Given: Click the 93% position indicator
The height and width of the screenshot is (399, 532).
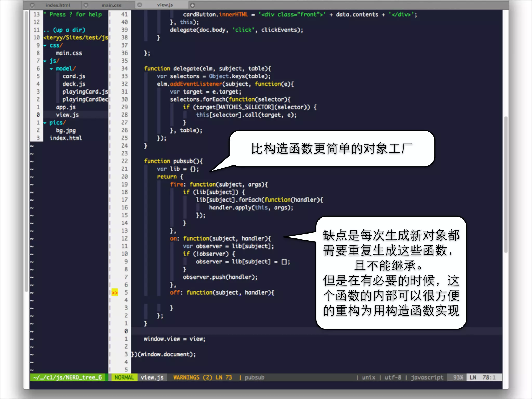Looking at the screenshot, I should point(458,377).
